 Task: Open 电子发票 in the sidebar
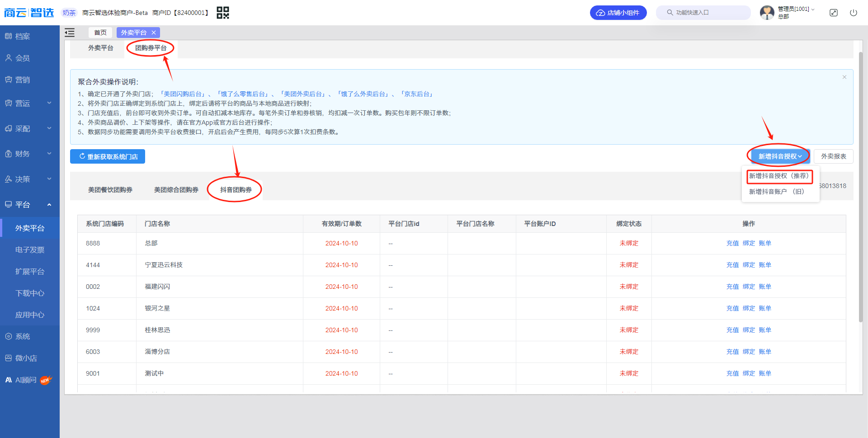[30, 250]
